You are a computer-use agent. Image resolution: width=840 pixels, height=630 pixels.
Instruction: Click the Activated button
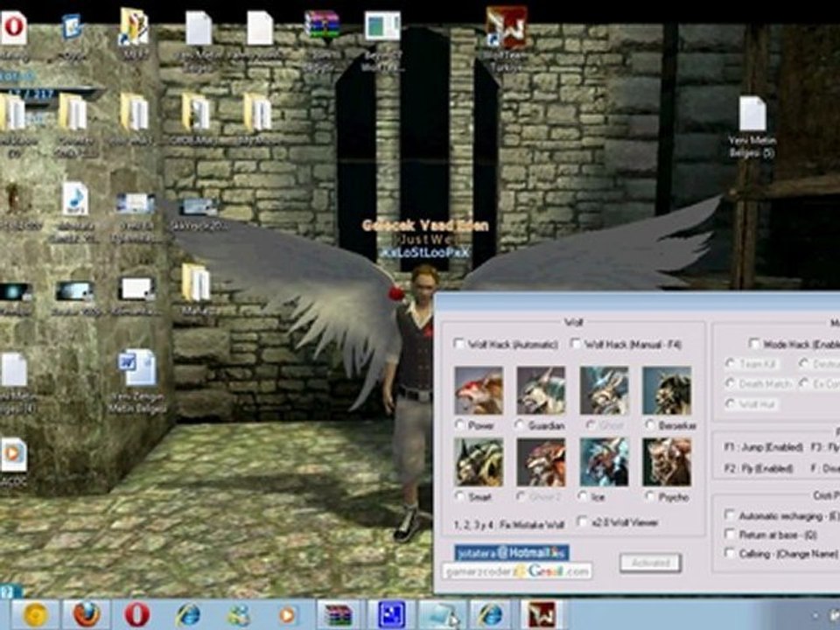tap(650, 563)
